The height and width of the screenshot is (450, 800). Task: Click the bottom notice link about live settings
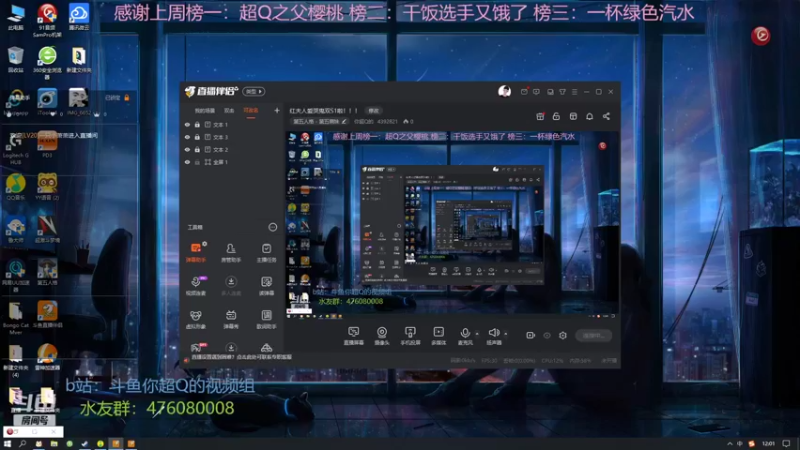click(242, 357)
